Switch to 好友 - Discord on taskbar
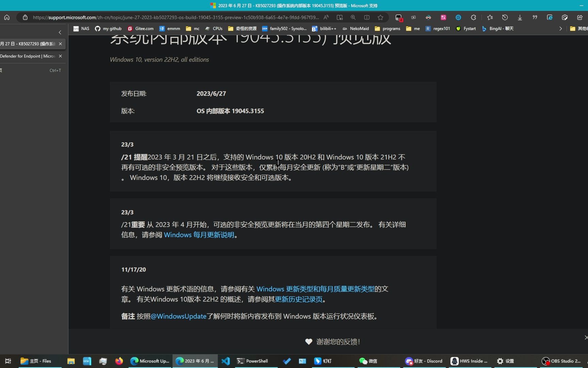The image size is (588, 368). click(x=424, y=361)
